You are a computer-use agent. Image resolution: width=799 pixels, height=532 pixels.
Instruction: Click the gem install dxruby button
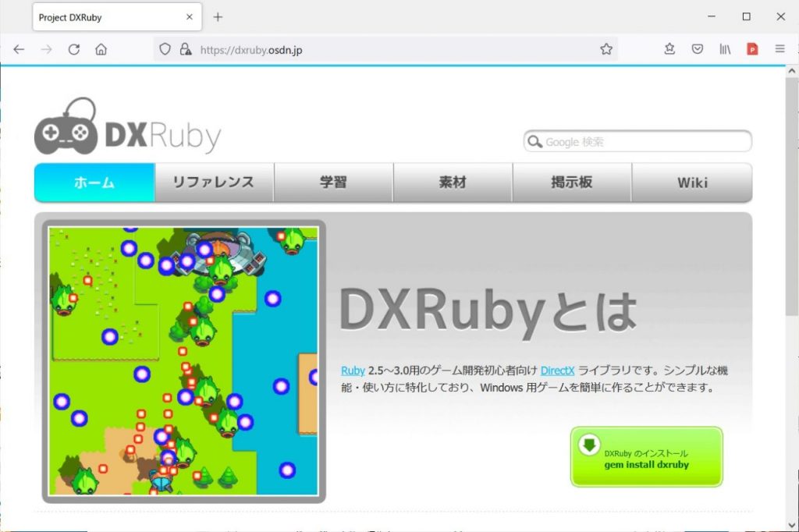tap(647, 456)
